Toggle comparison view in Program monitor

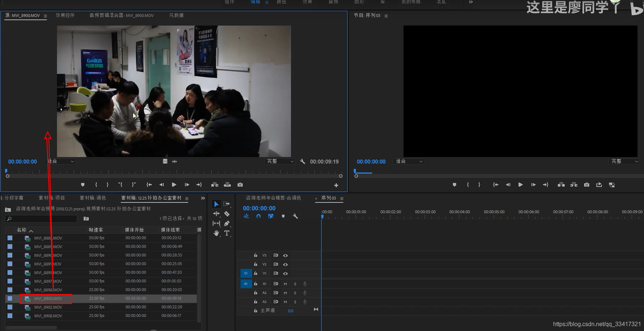pos(612,185)
